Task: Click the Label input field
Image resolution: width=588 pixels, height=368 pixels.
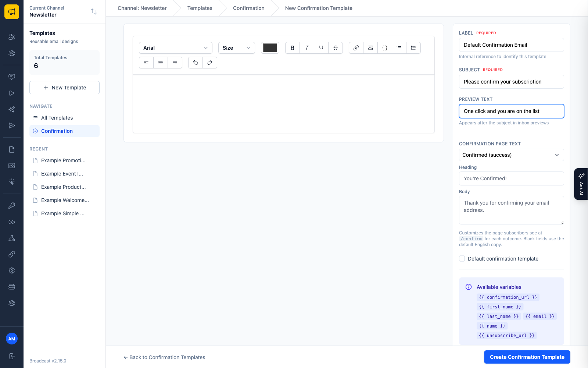Action: (512, 45)
